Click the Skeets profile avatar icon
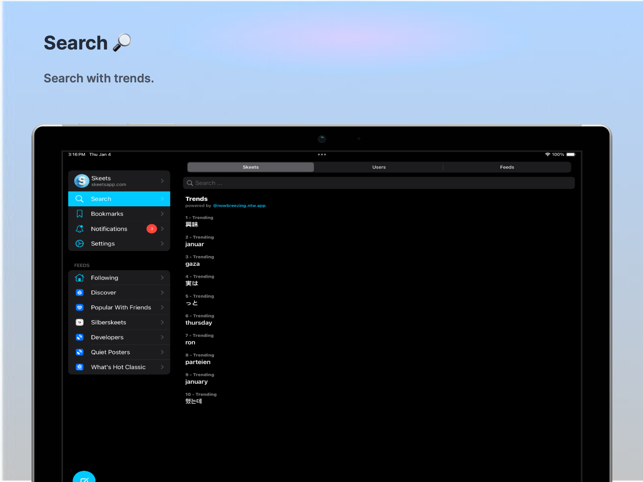 (x=81, y=180)
